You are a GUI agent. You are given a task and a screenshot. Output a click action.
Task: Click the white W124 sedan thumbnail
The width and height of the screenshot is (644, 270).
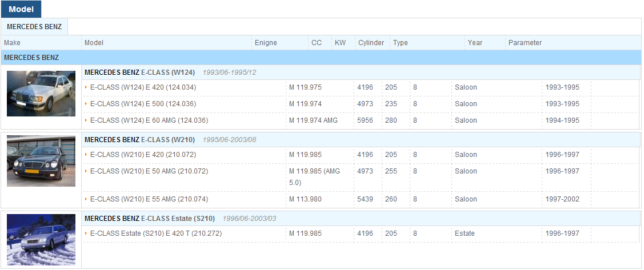click(41, 93)
